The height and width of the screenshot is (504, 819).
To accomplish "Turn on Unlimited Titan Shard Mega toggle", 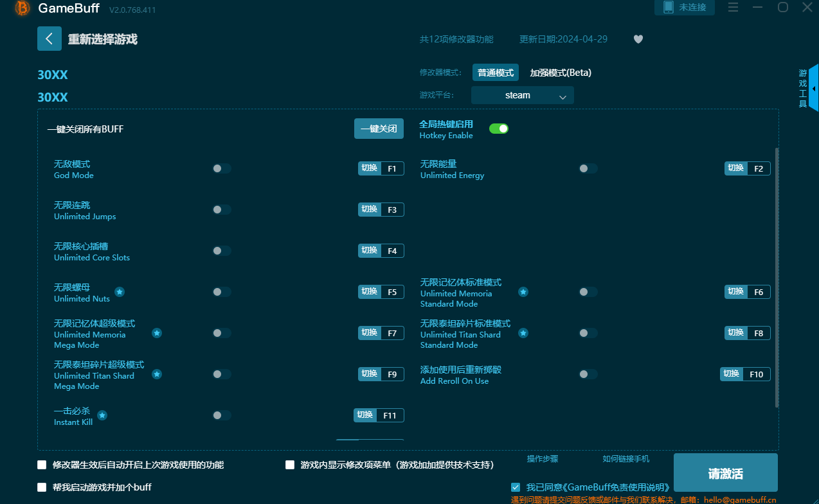I will pos(222,374).
